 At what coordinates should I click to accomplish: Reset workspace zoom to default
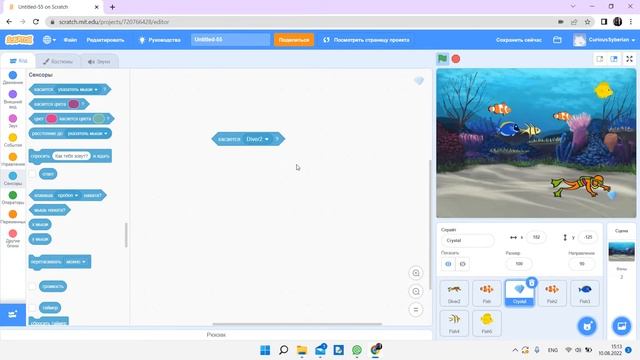[416, 310]
